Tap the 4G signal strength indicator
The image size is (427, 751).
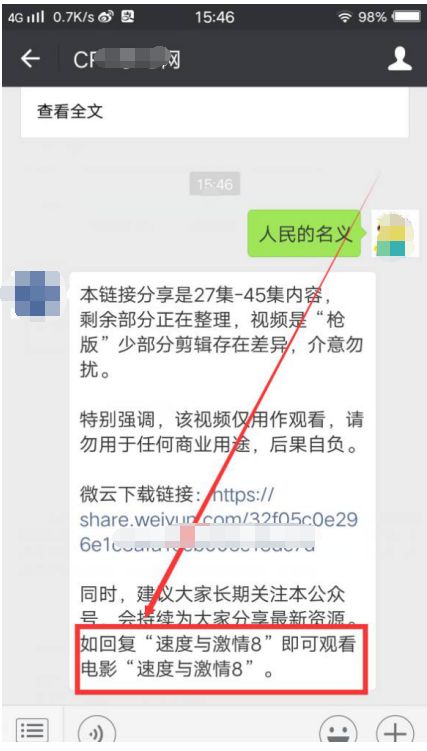coord(26,17)
